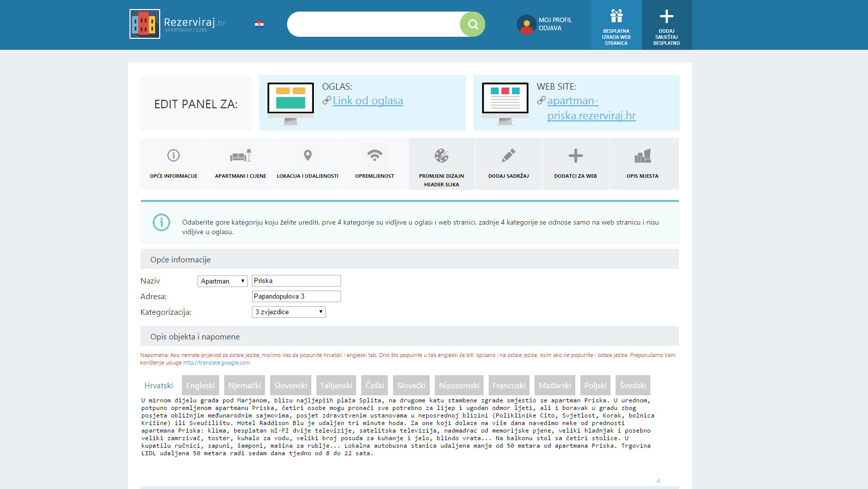
Task: Open Opremljenost wifi icon section
Action: [374, 156]
